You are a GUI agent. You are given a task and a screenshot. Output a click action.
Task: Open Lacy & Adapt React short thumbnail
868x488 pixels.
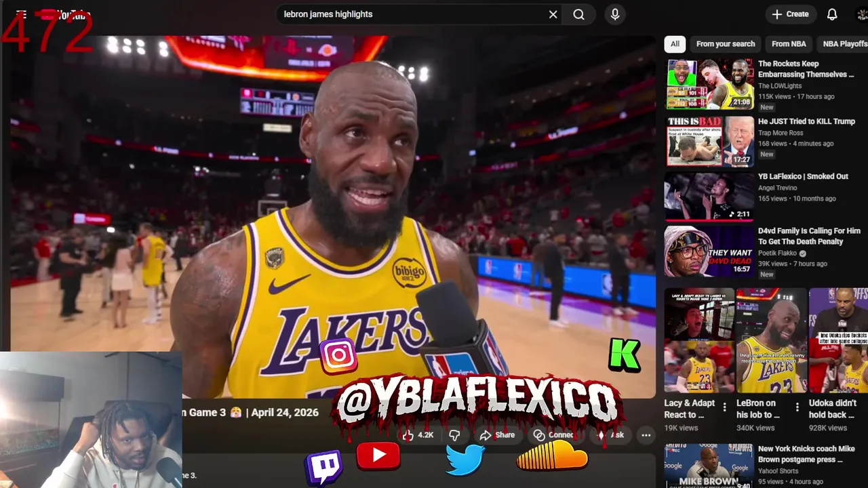(x=699, y=341)
